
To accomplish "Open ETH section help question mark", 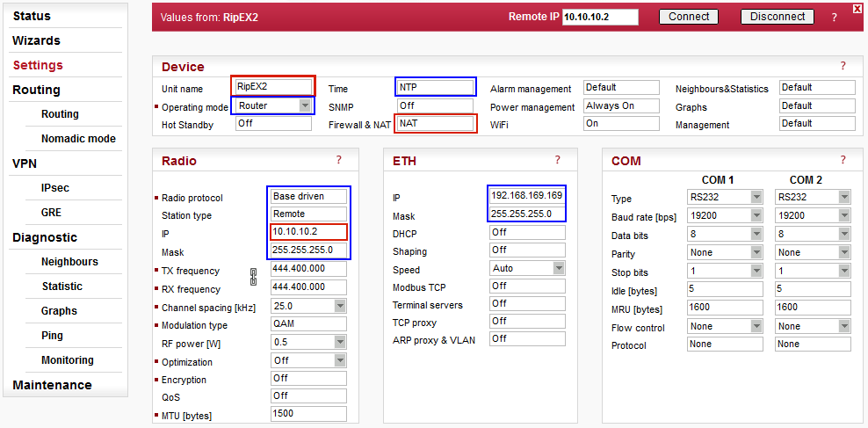I will [x=558, y=160].
